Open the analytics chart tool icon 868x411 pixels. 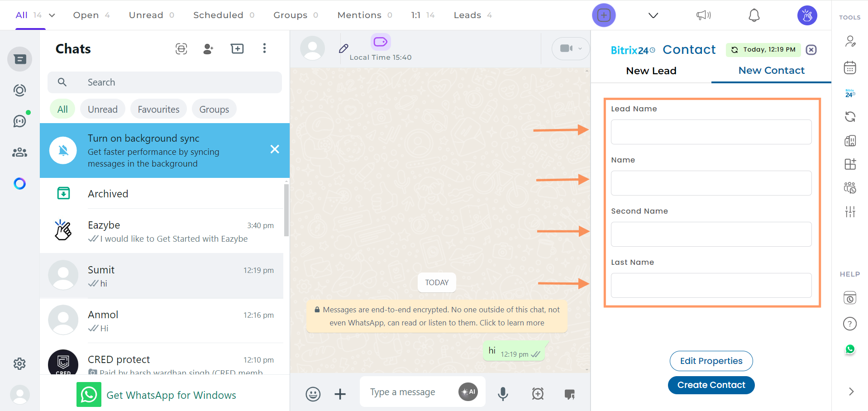[x=850, y=141]
